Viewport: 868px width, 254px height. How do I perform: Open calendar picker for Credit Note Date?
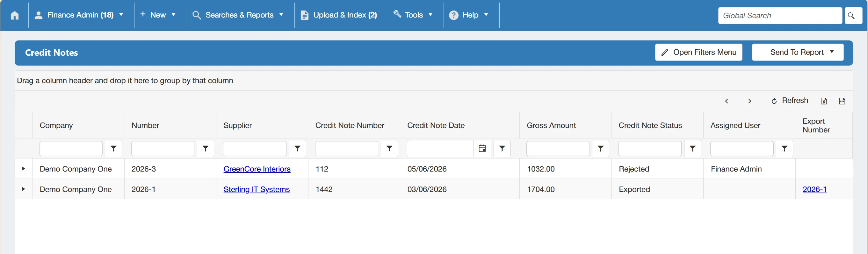tap(482, 148)
